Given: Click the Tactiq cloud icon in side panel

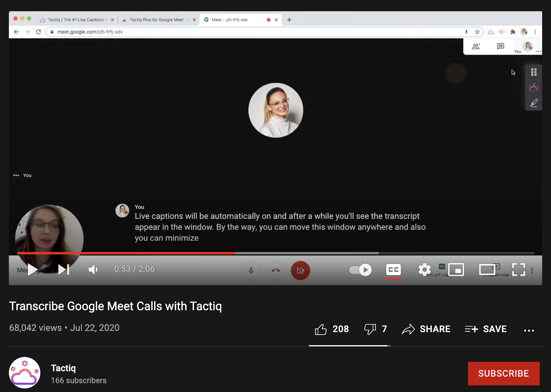Looking at the screenshot, I should tap(534, 87).
